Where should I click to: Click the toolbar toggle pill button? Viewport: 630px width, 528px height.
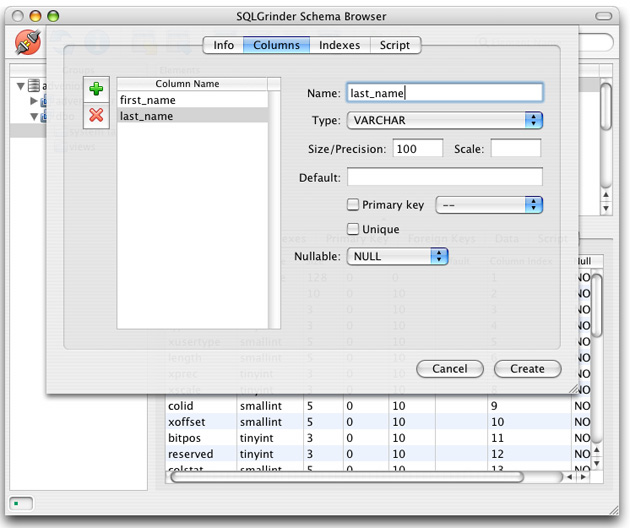[x=603, y=16]
